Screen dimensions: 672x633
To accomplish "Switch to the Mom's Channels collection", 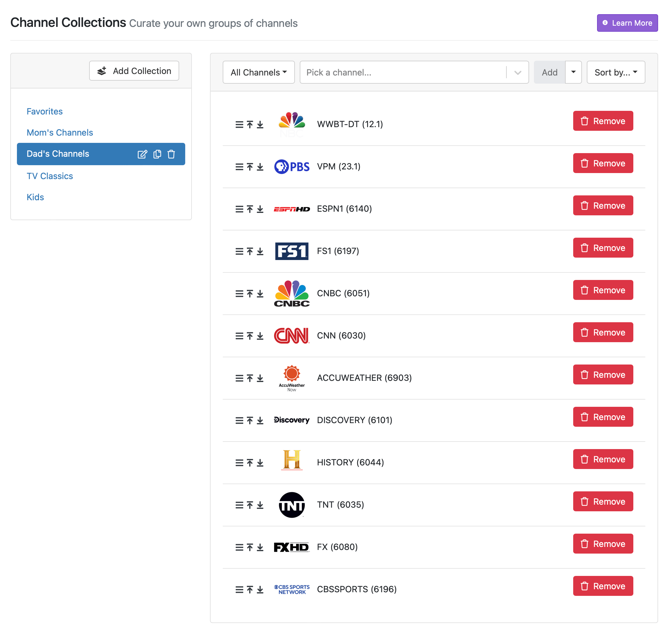I will coord(60,132).
